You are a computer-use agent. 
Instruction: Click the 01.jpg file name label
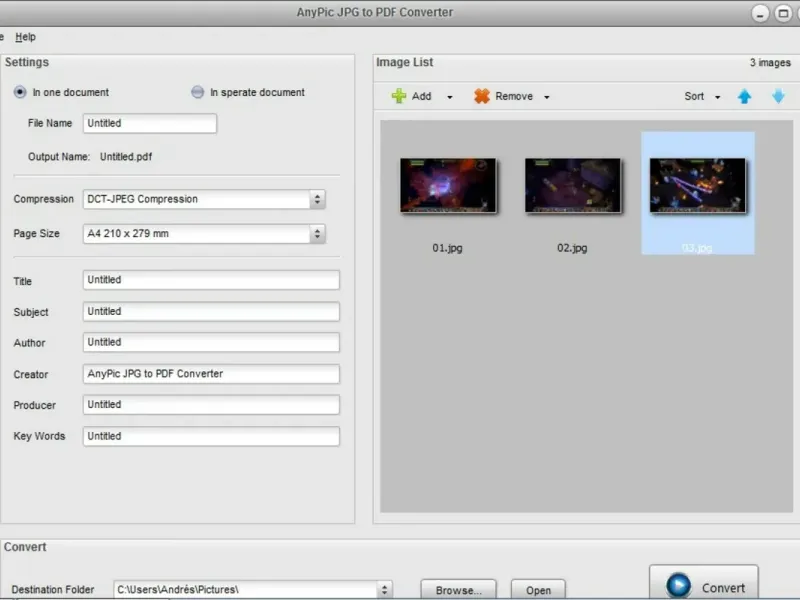pyautogui.click(x=447, y=248)
